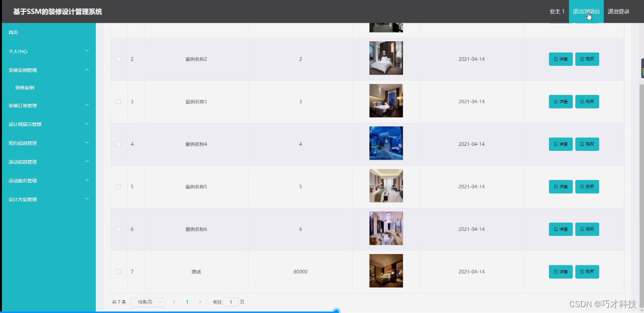
Task: Open the 10条/页 page size dropdown
Action: pos(147,302)
